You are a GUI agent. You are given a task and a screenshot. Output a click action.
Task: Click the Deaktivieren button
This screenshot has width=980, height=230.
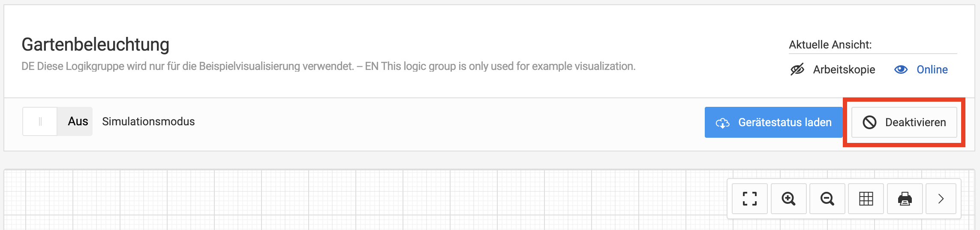pos(904,122)
